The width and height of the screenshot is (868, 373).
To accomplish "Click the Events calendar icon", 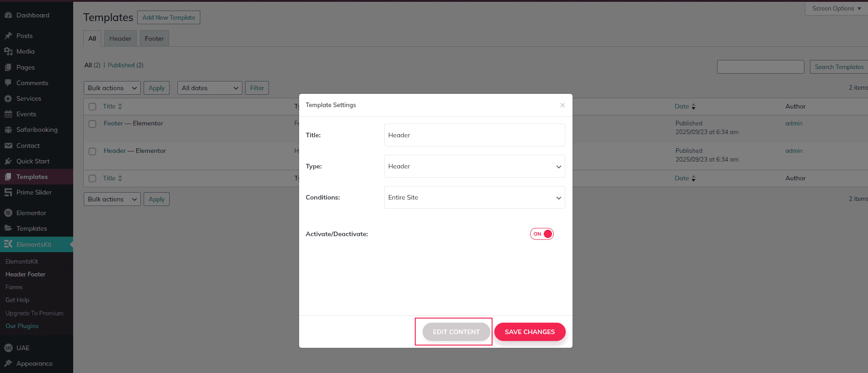I will click(8, 114).
